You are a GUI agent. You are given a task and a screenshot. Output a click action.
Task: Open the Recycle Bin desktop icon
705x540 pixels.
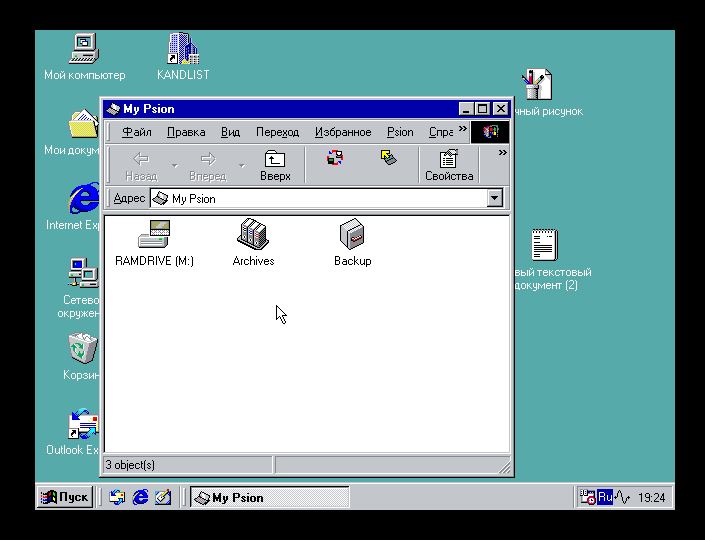point(83,350)
